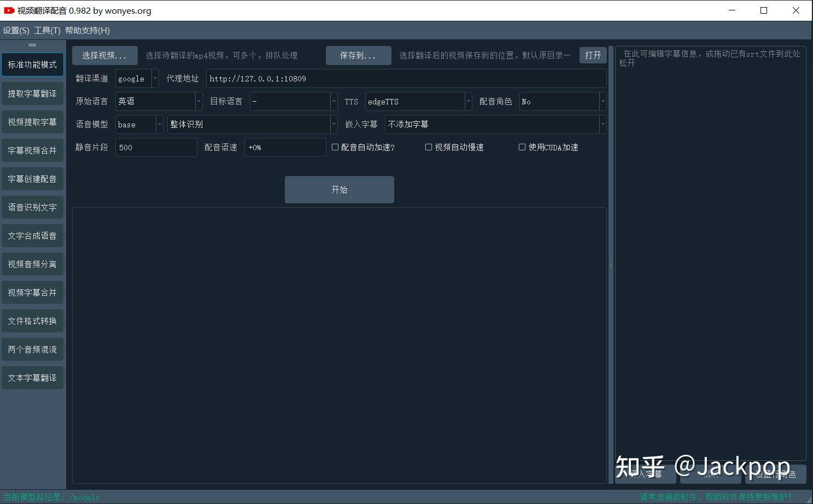Open the 设置(S) menu
The height and width of the screenshot is (504, 813).
[x=16, y=31]
